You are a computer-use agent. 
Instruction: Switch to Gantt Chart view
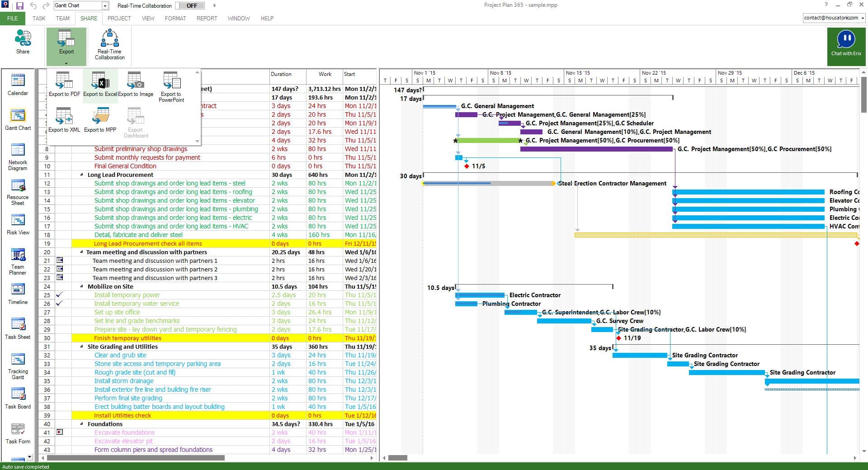point(18,119)
